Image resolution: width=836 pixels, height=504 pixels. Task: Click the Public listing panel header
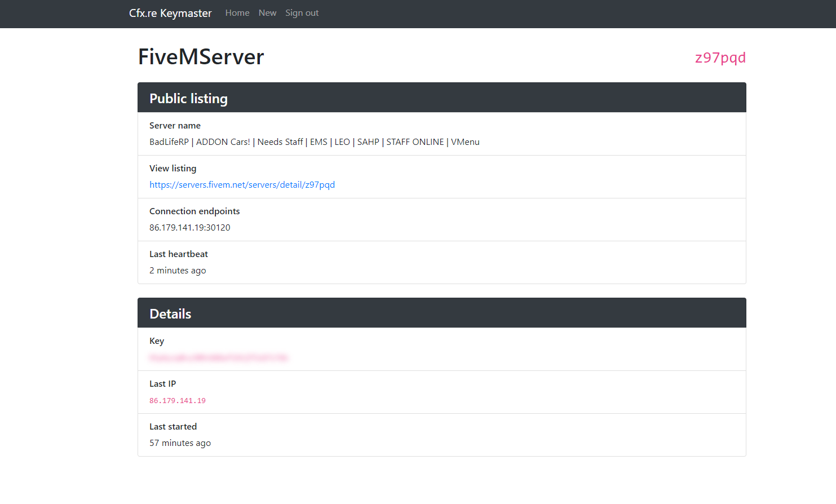coord(188,98)
